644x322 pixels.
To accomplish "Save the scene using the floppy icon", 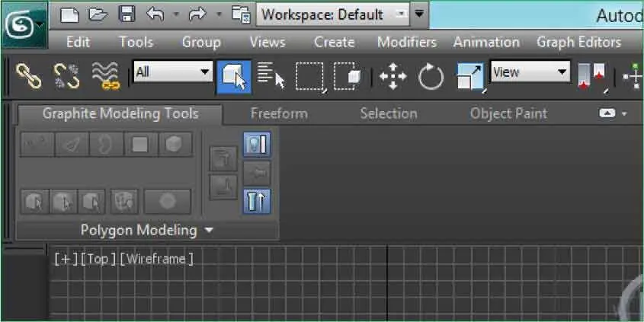I will 127,14.
